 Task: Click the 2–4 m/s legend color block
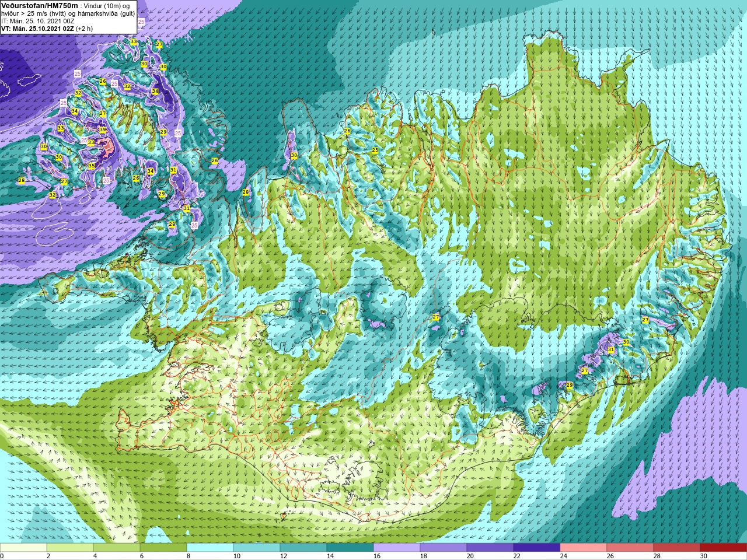click(x=70, y=548)
